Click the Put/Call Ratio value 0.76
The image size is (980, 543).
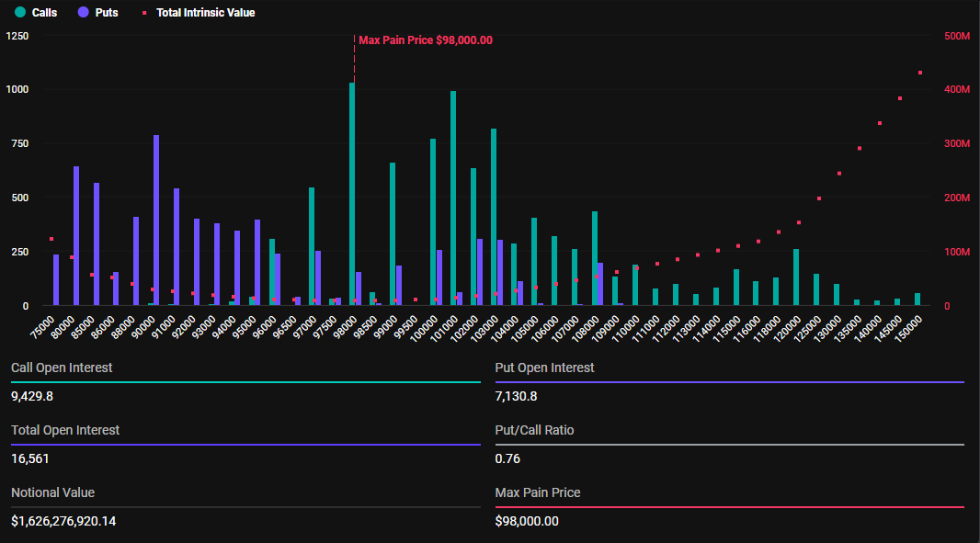pos(507,458)
